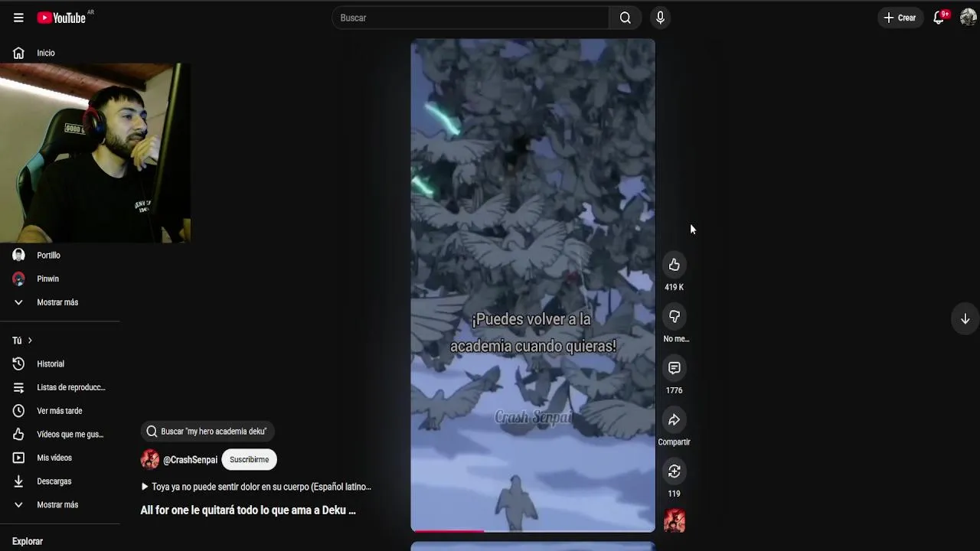Screen dimensions: 980x551
Task: Like the Short with thumbs up
Action: [x=674, y=265]
